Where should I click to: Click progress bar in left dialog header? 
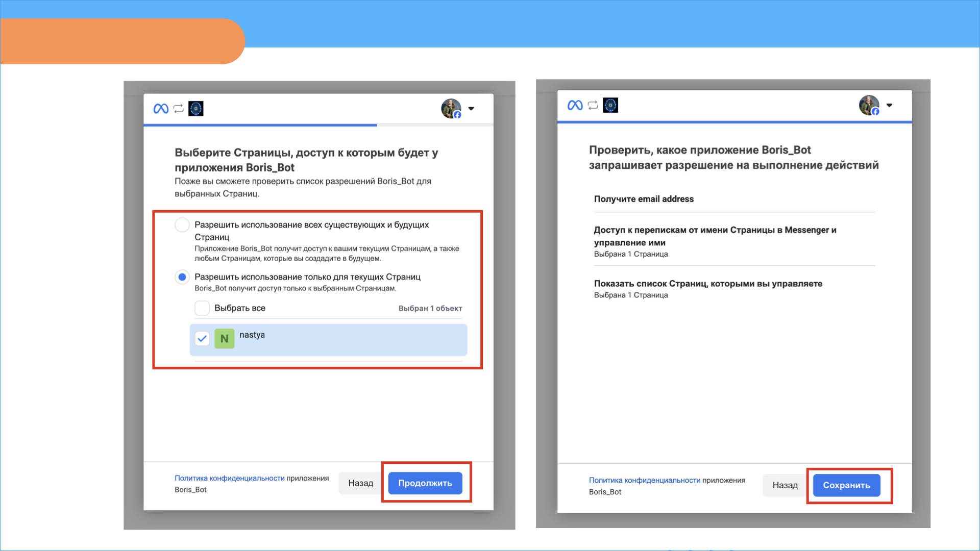pyautogui.click(x=318, y=125)
